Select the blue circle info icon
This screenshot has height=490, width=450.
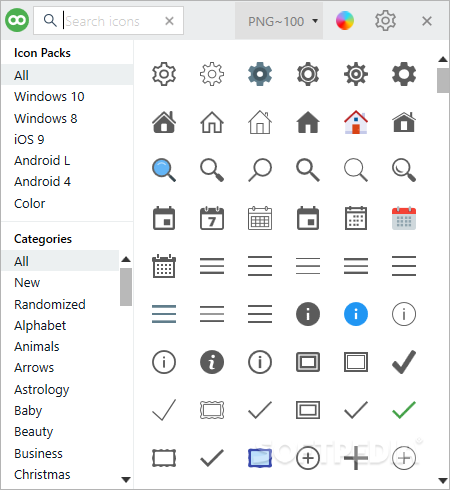(x=356, y=314)
